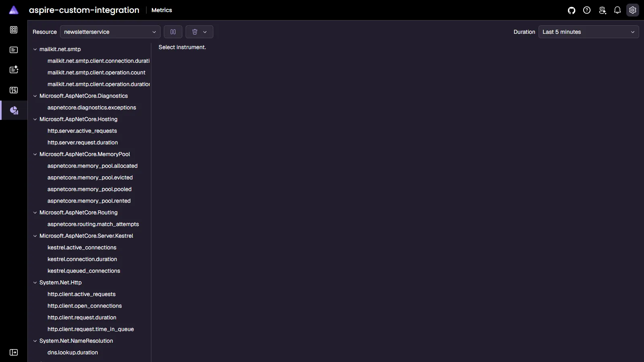644x362 pixels.
Task: Click the Metrics page heading
Action: tap(162, 10)
